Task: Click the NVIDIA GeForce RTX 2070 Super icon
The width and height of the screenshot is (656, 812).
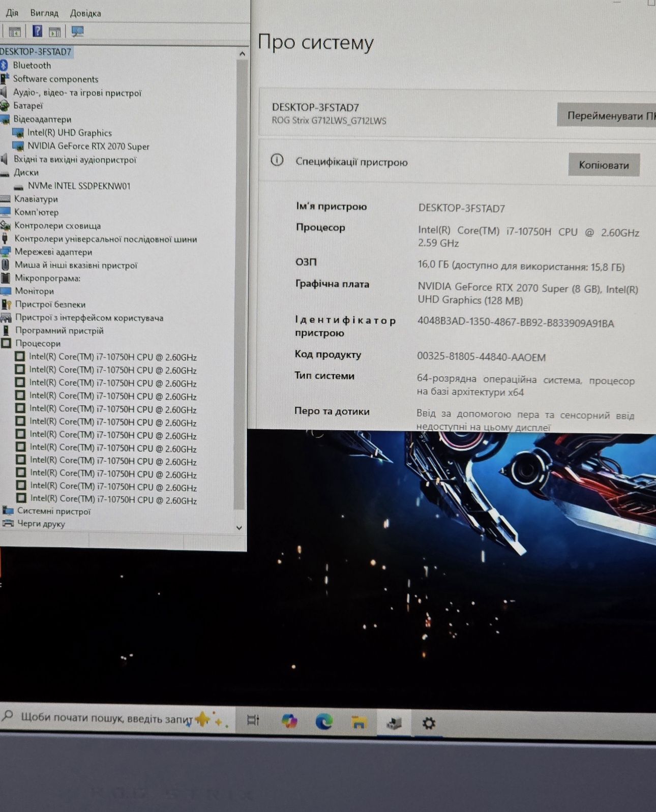Action: (18, 146)
